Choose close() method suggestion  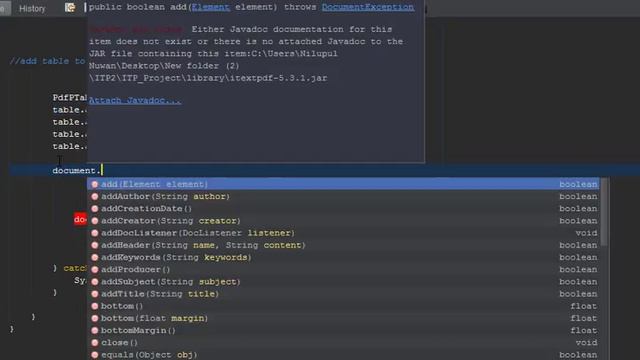pyautogui.click(x=343, y=343)
